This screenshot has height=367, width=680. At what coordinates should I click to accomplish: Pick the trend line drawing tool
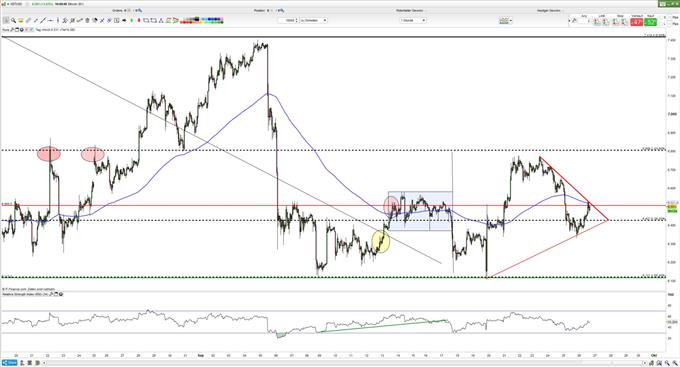[x=43, y=20]
